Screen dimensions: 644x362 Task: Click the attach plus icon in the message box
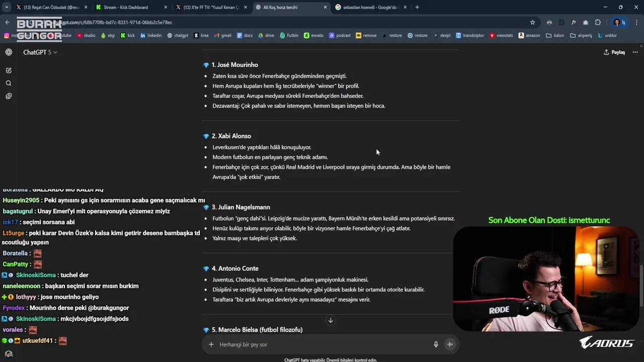[x=211, y=344]
